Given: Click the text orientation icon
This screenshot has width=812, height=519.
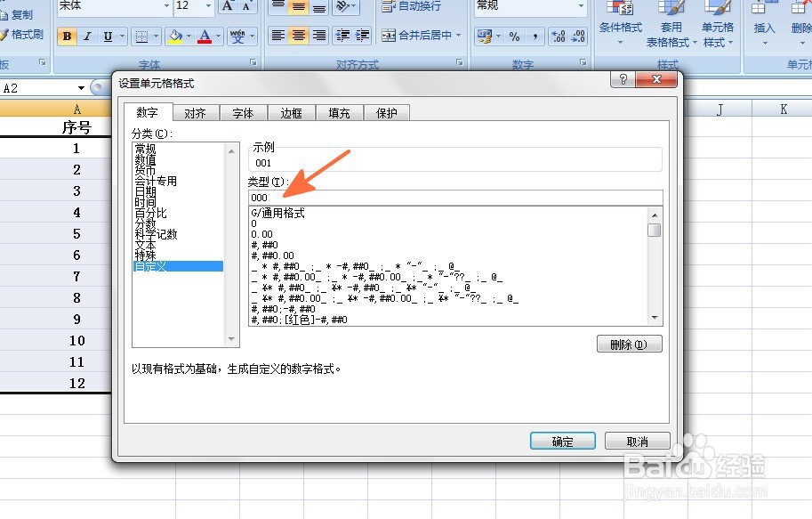Looking at the screenshot, I should coord(342,6).
